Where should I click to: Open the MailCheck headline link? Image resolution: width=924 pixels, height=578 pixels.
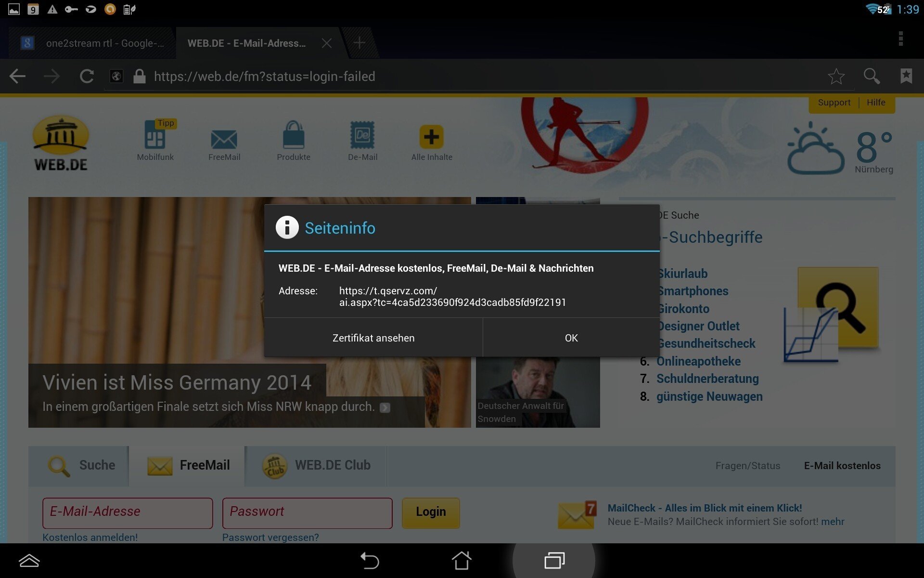coord(705,508)
